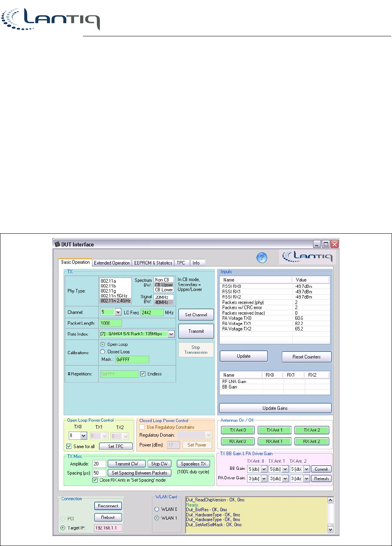Choose 802.11g in the Phy Type list

[x=115, y=291]
